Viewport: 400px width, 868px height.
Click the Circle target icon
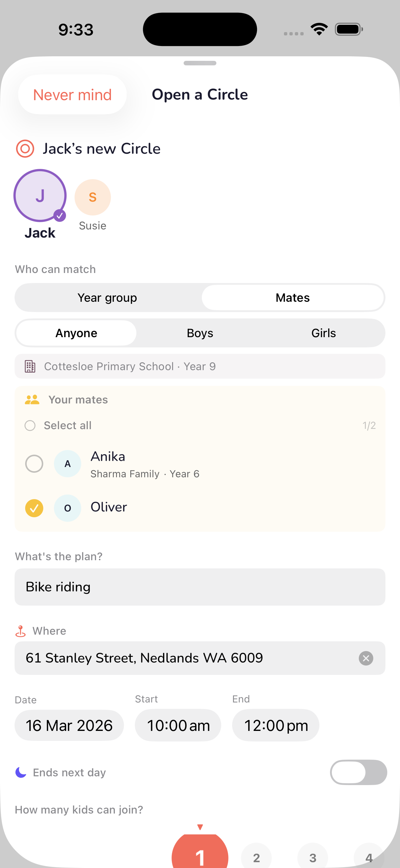[25, 149]
